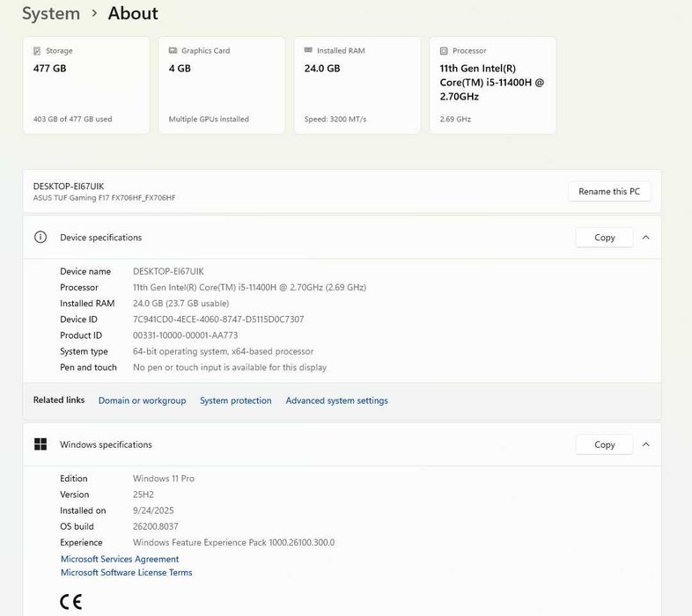
Task: Open Domain or workgroup link
Action: pyautogui.click(x=142, y=400)
